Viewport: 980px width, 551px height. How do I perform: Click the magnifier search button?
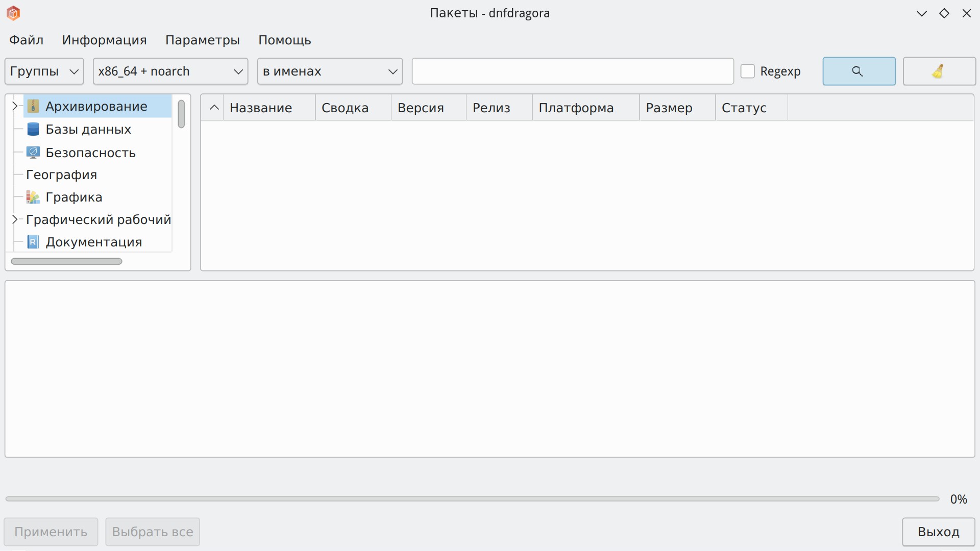click(859, 71)
